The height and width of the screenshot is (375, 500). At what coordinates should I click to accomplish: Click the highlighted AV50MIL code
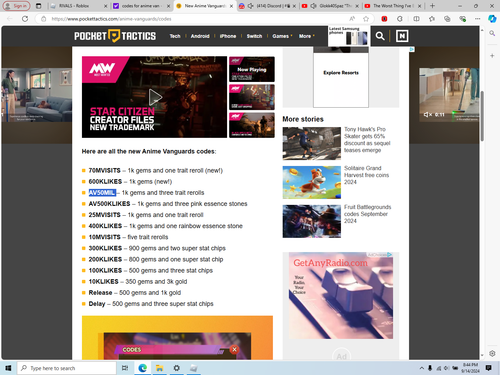click(102, 193)
